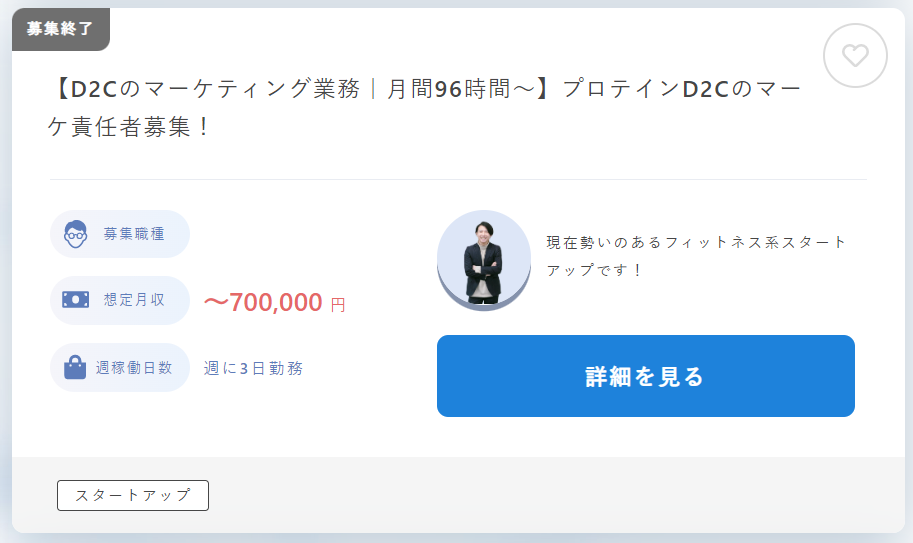Click the 週に3日勤務 text
The height and width of the screenshot is (543, 913).
253,368
